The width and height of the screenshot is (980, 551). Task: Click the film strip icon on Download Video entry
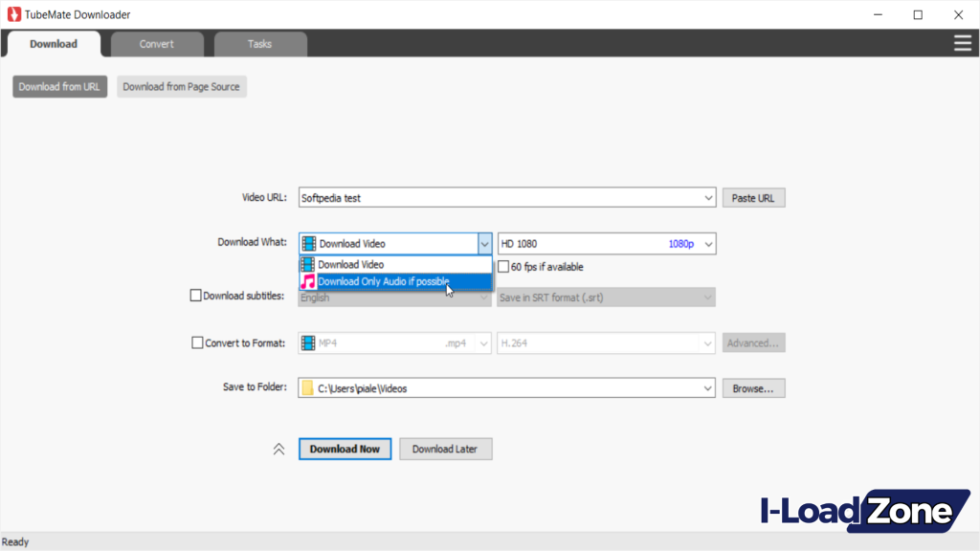point(310,264)
